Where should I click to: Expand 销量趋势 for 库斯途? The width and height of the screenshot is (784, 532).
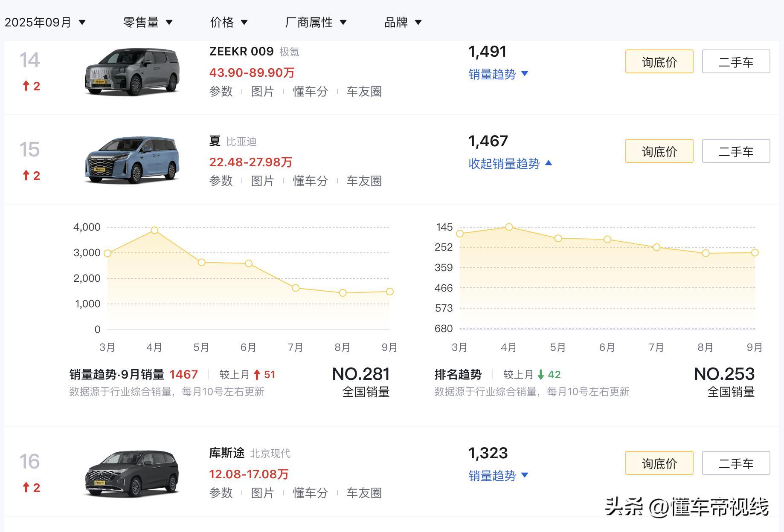498,476
